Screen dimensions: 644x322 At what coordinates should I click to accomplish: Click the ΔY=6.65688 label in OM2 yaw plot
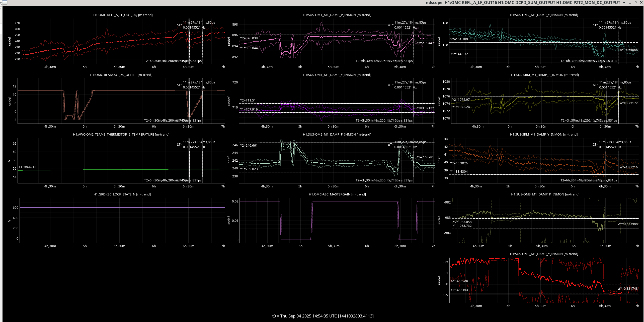click(x=628, y=50)
